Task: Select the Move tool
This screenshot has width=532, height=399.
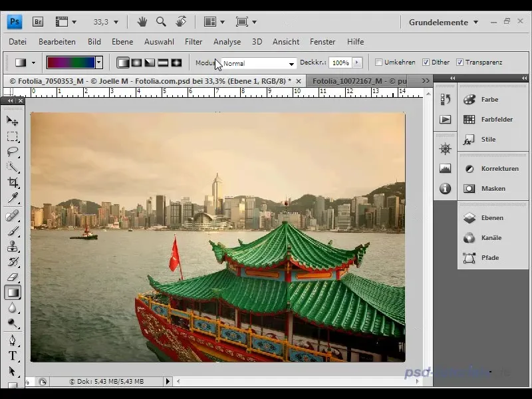Action: (13, 121)
